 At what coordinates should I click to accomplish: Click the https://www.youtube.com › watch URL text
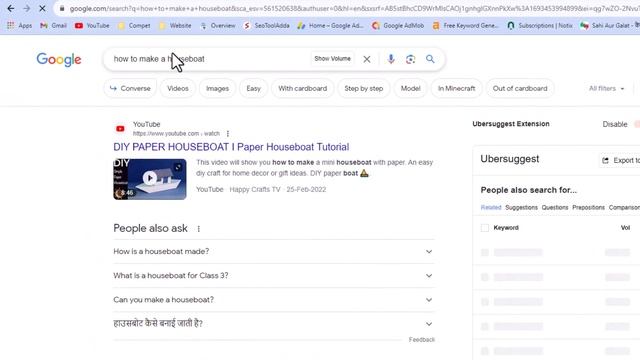pos(176,133)
